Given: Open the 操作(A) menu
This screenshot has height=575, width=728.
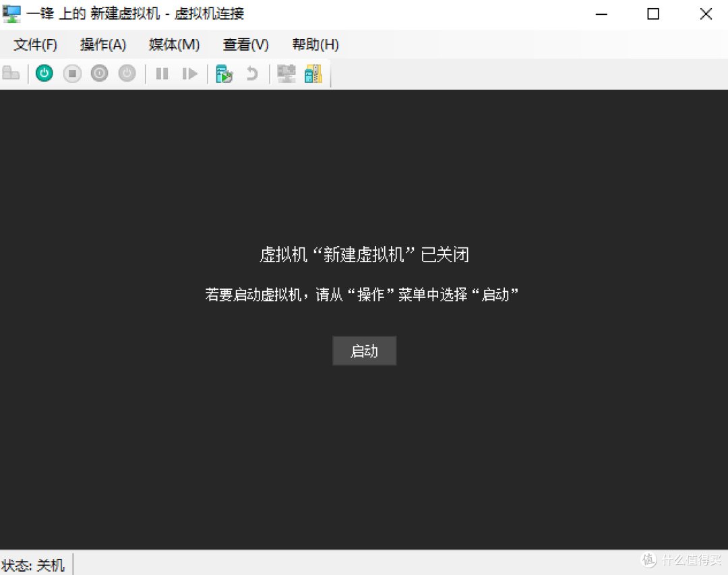Looking at the screenshot, I should [103, 44].
